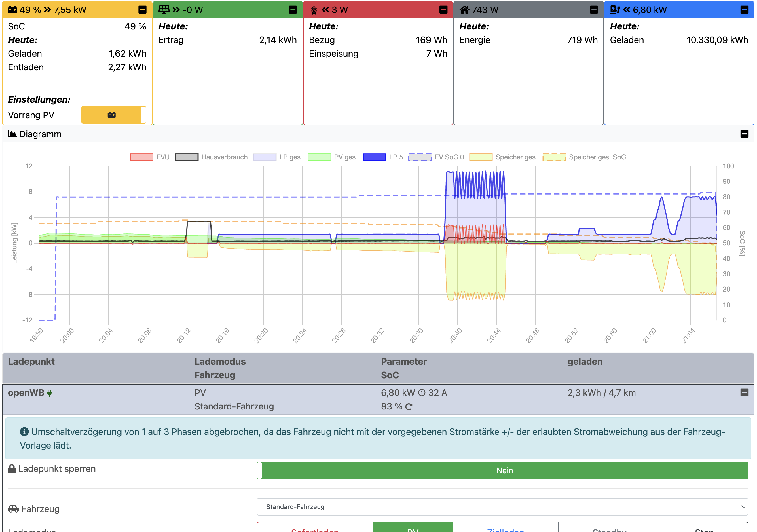Click the LP 5 blue legend swatch

tap(374, 157)
